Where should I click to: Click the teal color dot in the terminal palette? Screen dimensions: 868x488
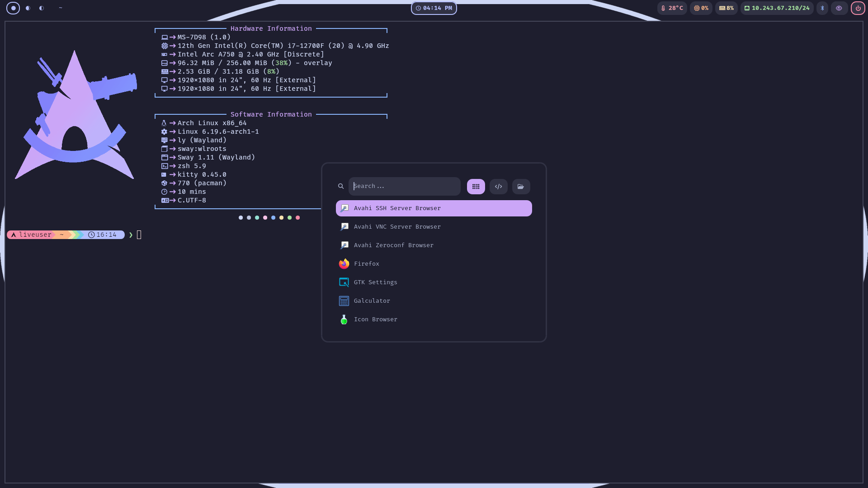257,218
